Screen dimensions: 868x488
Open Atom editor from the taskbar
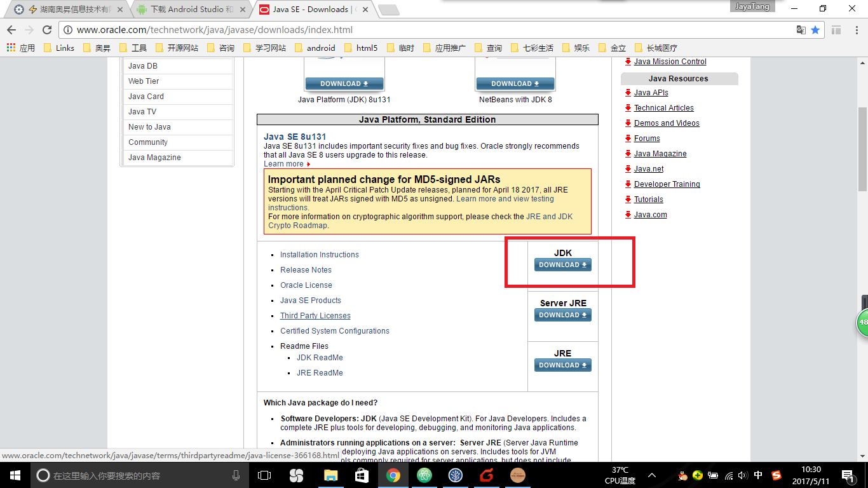click(424, 475)
